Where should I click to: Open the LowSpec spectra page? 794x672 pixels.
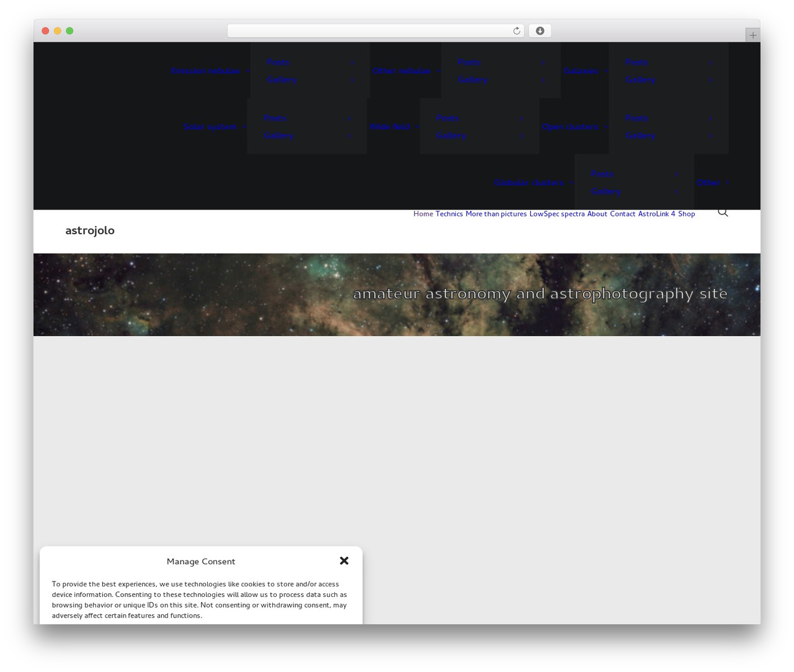pos(557,214)
